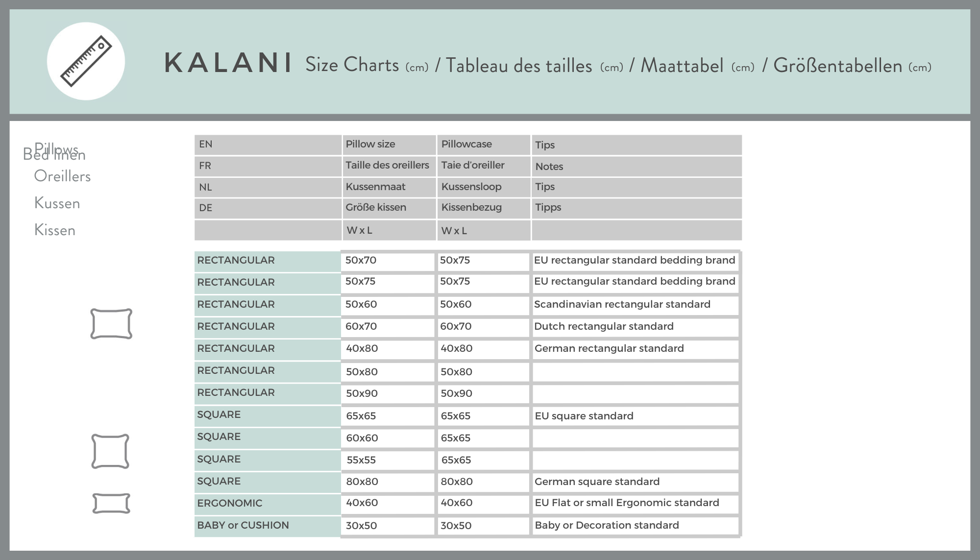
Task: Click the RECTANGULAR label of the 60x70 row
Action: (x=268, y=327)
